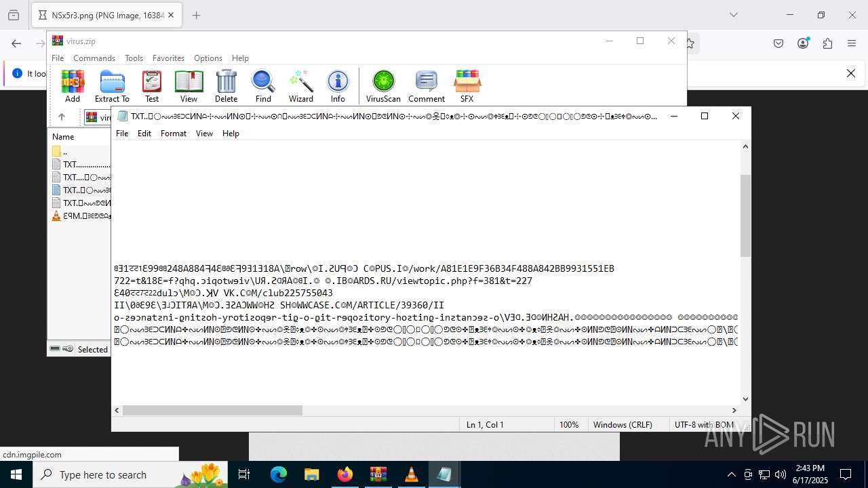Run Test on the archive

152,86
